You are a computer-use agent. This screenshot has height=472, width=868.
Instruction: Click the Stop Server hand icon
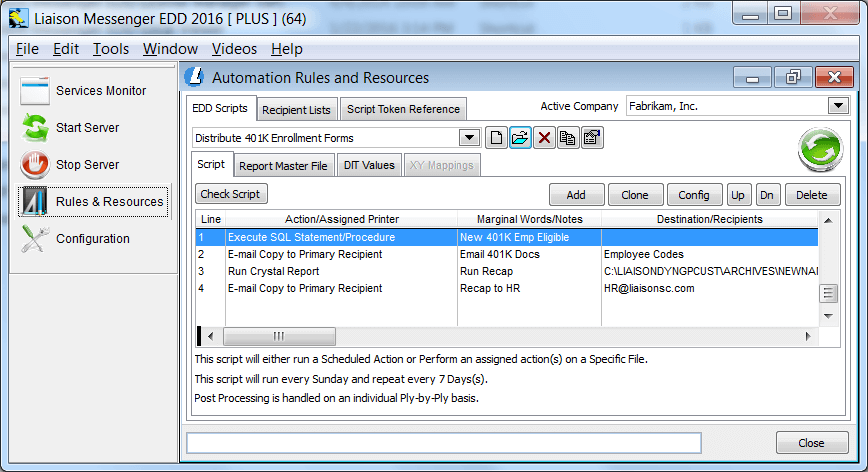(x=36, y=165)
